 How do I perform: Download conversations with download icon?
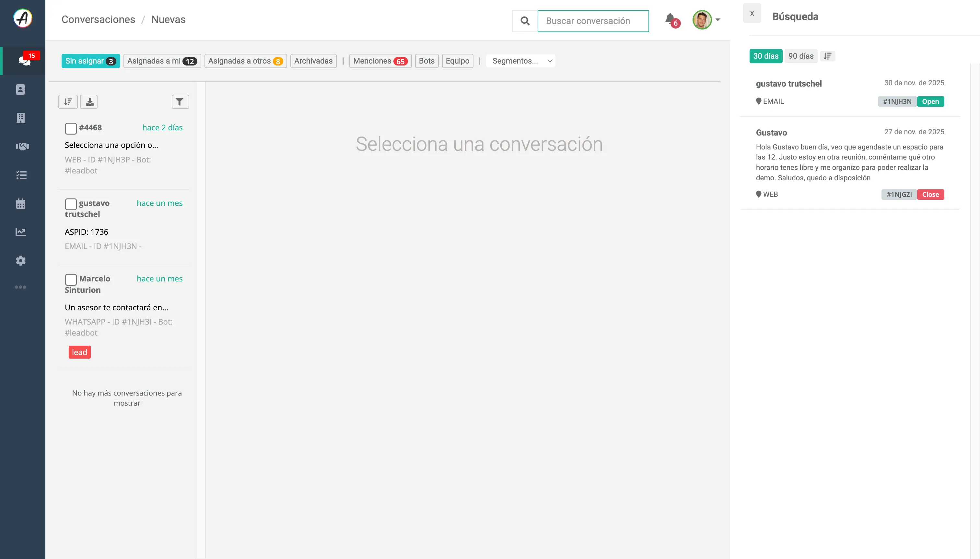click(x=89, y=102)
